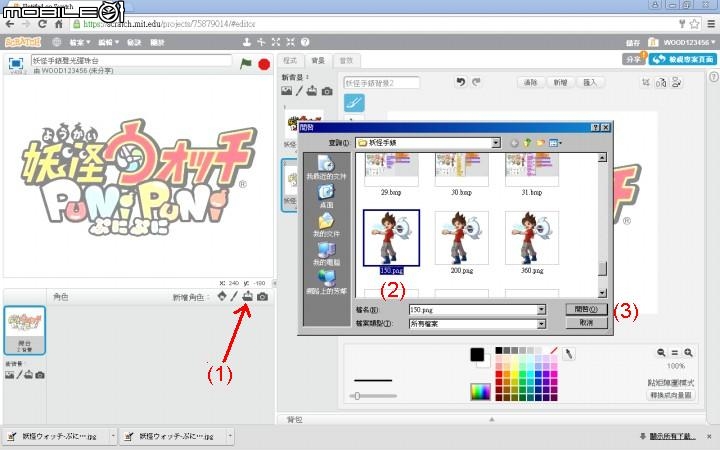Open the rainbow color picker swatch
Viewport: 720px width, 450px height.
pyautogui.click(x=480, y=392)
